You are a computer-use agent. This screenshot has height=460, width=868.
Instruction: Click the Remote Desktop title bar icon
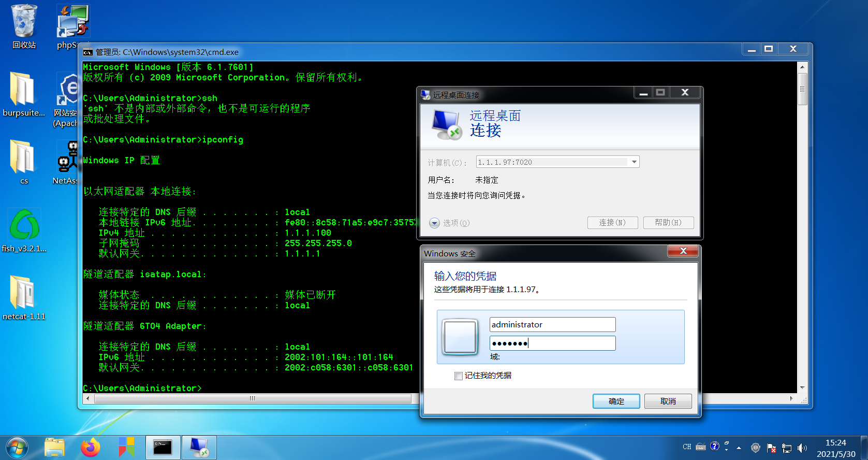coord(425,95)
